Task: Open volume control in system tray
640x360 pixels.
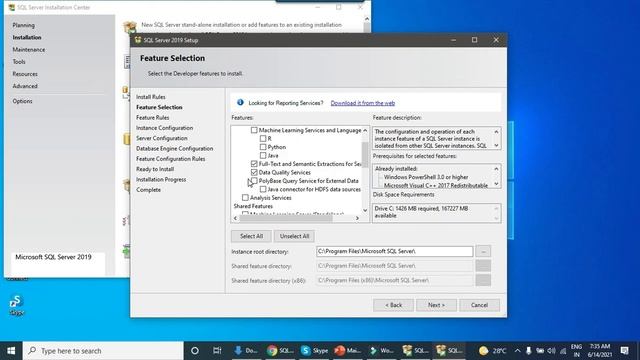Action: point(551,351)
